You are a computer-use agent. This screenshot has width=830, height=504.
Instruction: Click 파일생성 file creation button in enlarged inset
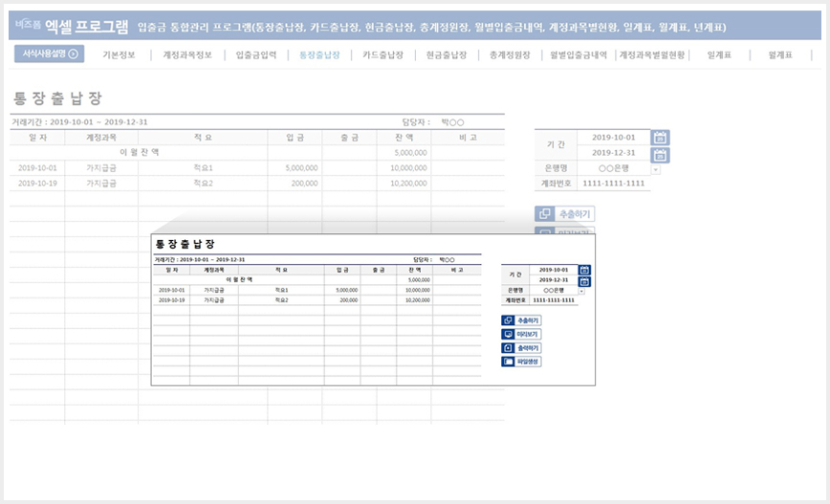pos(521,362)
